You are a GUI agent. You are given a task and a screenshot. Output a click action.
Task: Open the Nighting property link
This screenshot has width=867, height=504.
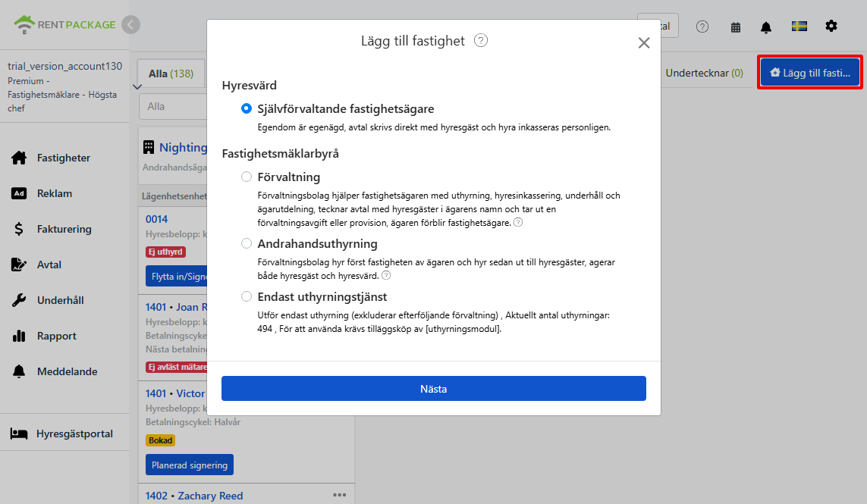(x=183, y=148)
